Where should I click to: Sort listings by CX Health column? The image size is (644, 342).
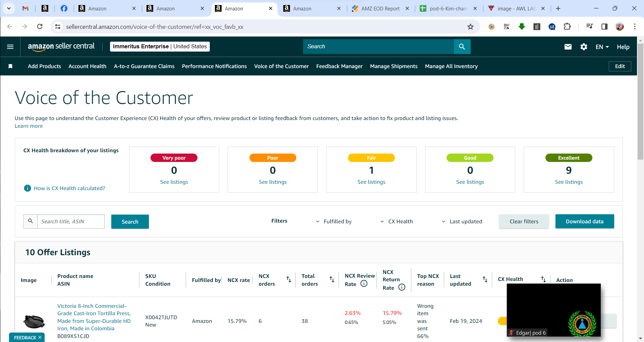(543, 279)
